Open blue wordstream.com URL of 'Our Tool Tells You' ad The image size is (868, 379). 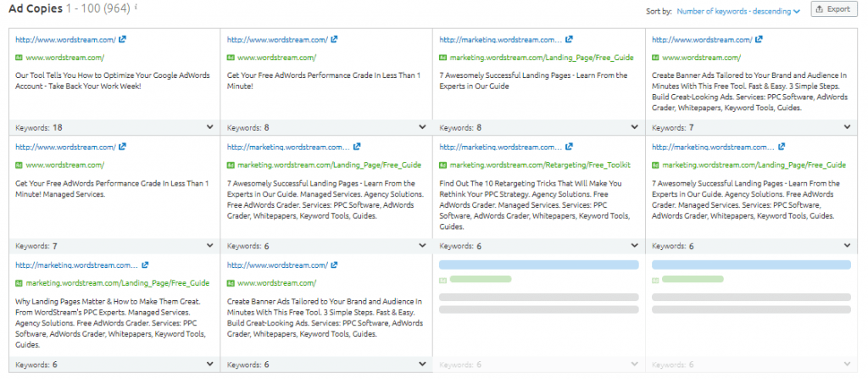tap(65, 40)
